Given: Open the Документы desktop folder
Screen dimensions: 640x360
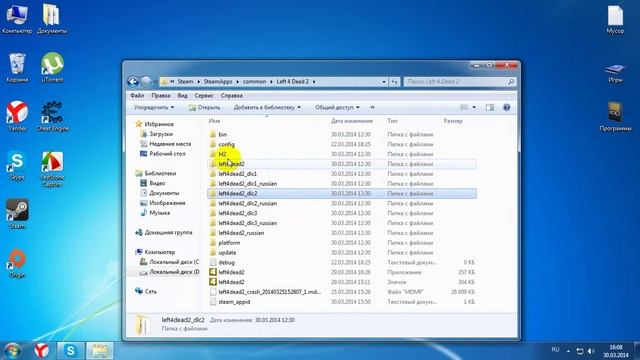Looking at the screenshot, I should [52, 19].
